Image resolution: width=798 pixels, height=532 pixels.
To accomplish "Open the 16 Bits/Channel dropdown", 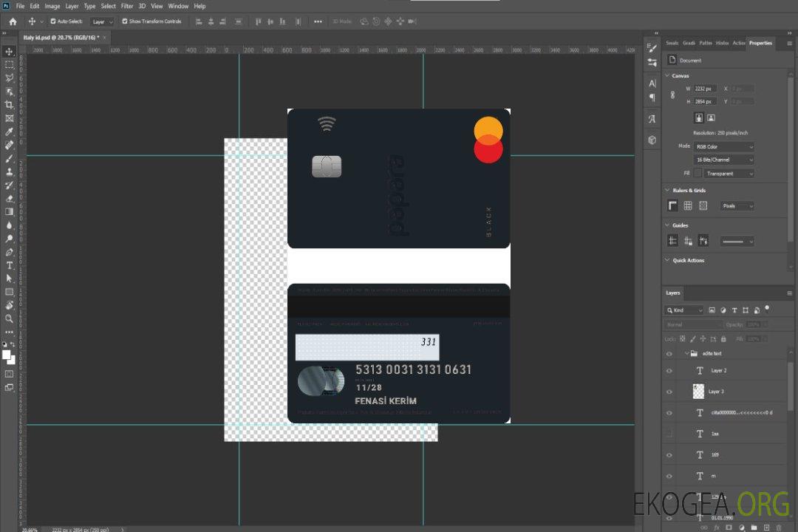I will click(x=723, y=160).
